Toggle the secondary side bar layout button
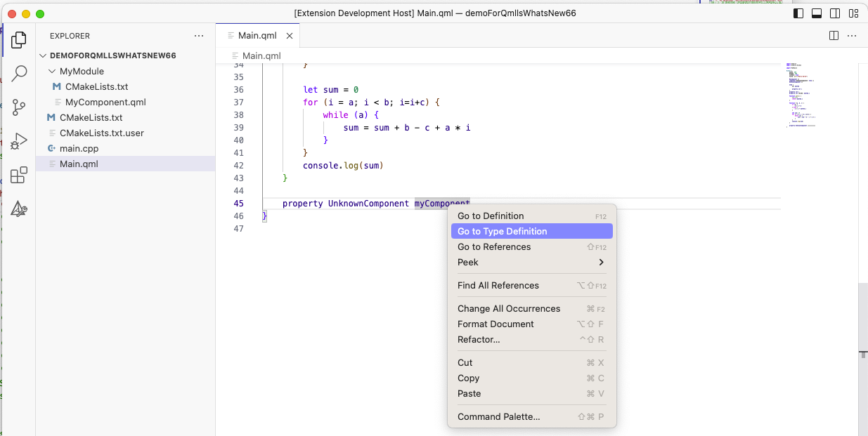Image resolution: width=868 pixels, height=436 pixels. [x=835, y=13]
